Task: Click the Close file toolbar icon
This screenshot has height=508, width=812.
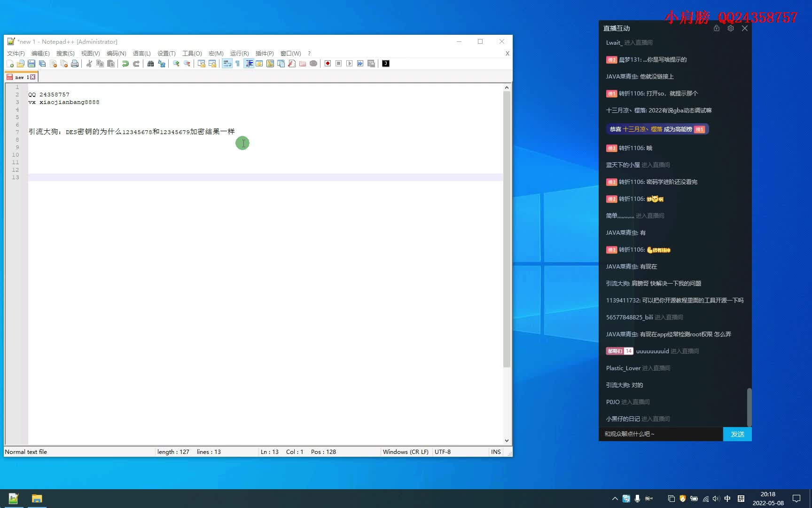Action: coord(53,63)
